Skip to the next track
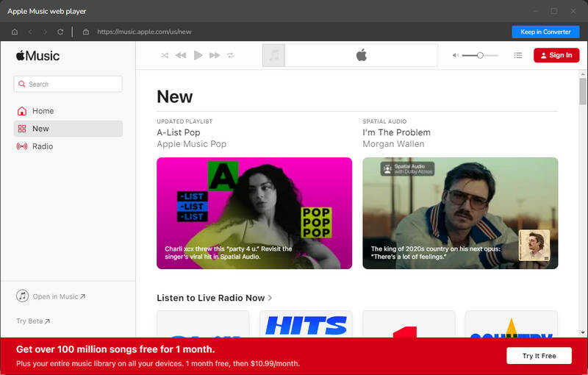588x375 pixels. point(215,55)
